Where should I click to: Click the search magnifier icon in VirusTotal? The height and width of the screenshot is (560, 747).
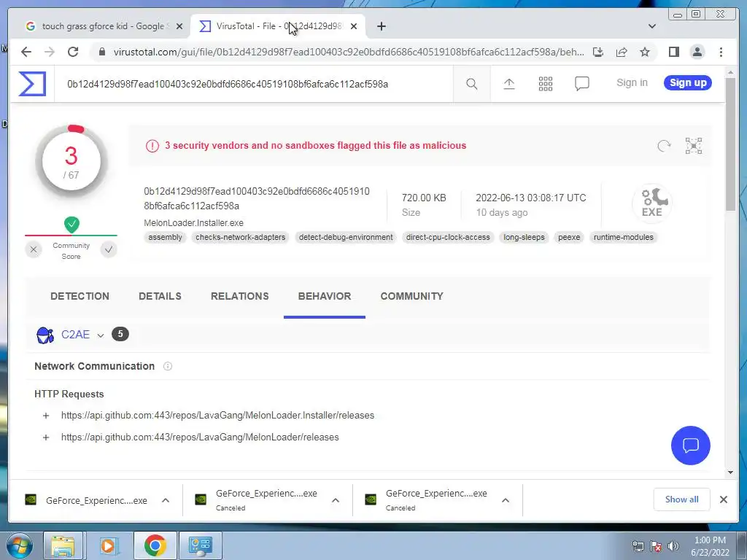(x=472, y=84)
